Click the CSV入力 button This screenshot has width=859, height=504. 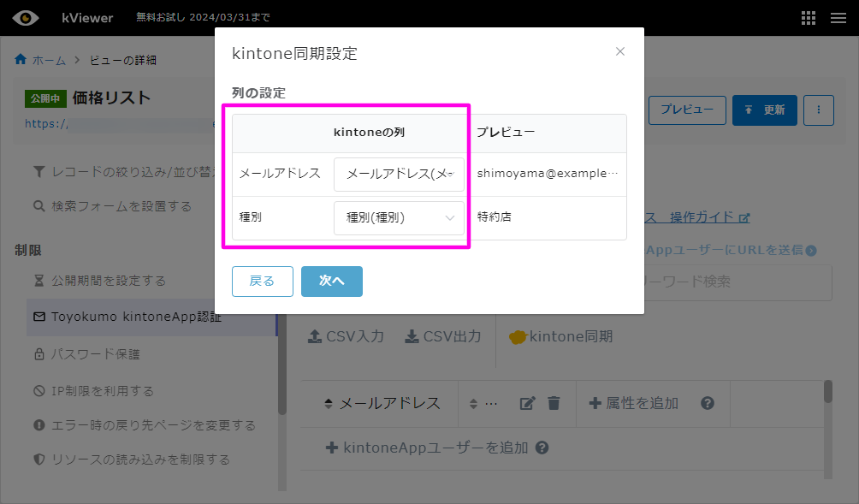click(x=346, y=336)
